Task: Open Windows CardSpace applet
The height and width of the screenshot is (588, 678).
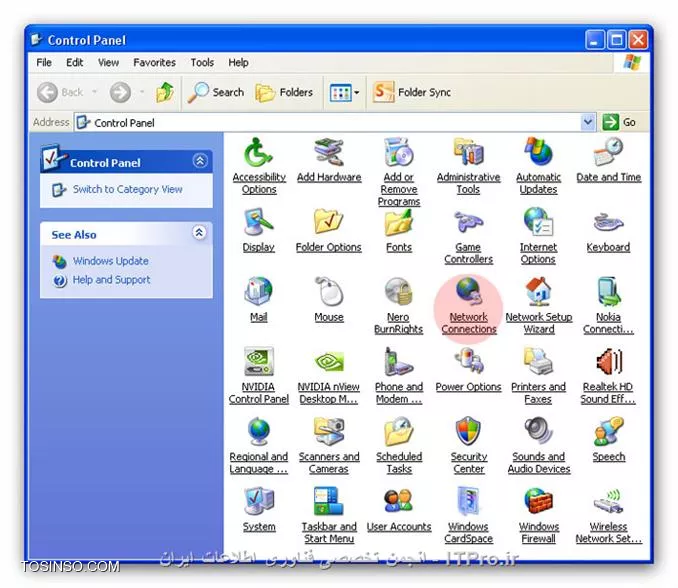Action: [x=468, y=516]
